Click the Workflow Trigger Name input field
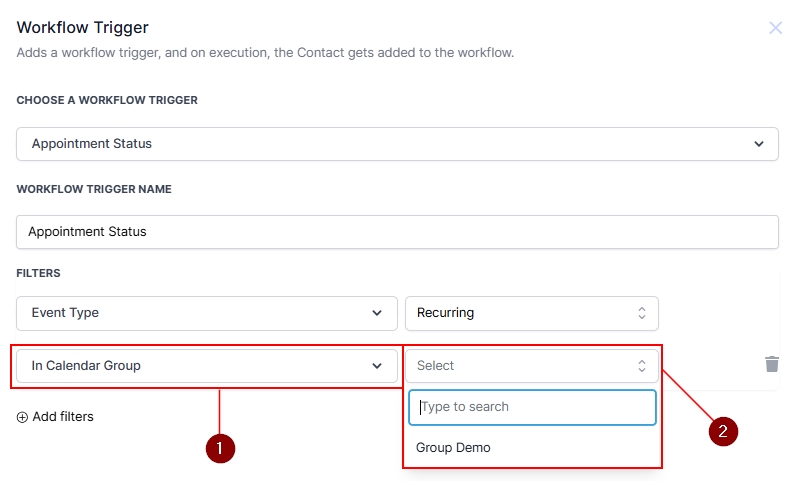Viewport: 794px width, 490px height. (x=397, y=231)
